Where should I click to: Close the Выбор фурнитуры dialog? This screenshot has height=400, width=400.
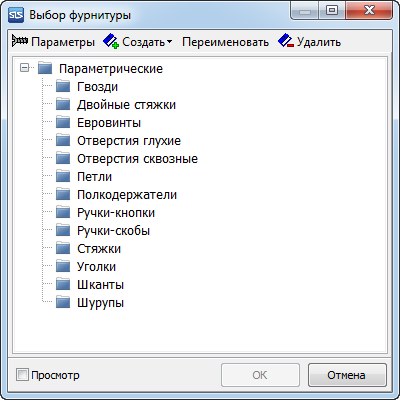coord(369,11)
